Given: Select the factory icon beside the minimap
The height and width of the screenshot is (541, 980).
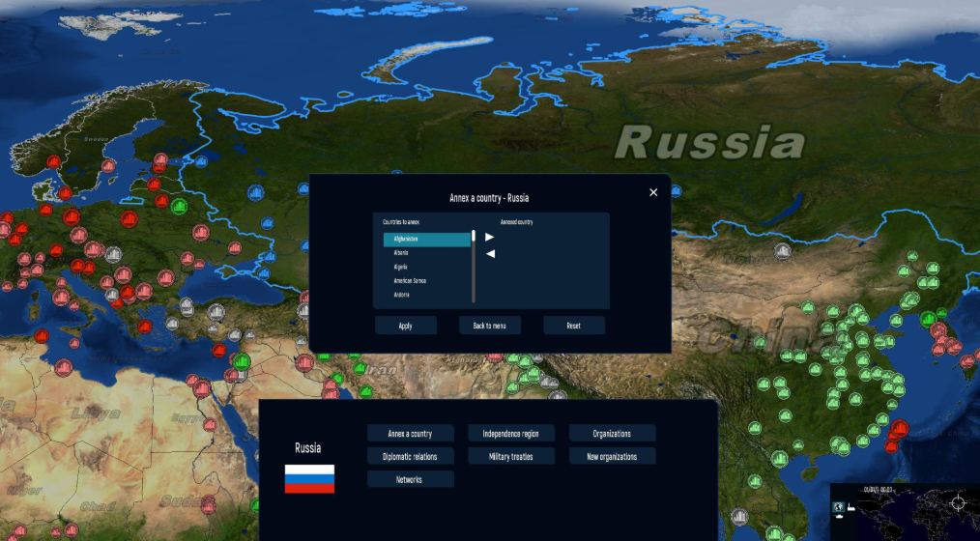Looking at the screenshot, I should pyautogui.click(x=850, y=506).
